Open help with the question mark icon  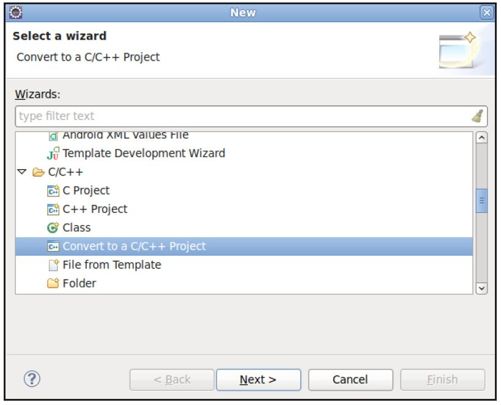pos(32,379)
